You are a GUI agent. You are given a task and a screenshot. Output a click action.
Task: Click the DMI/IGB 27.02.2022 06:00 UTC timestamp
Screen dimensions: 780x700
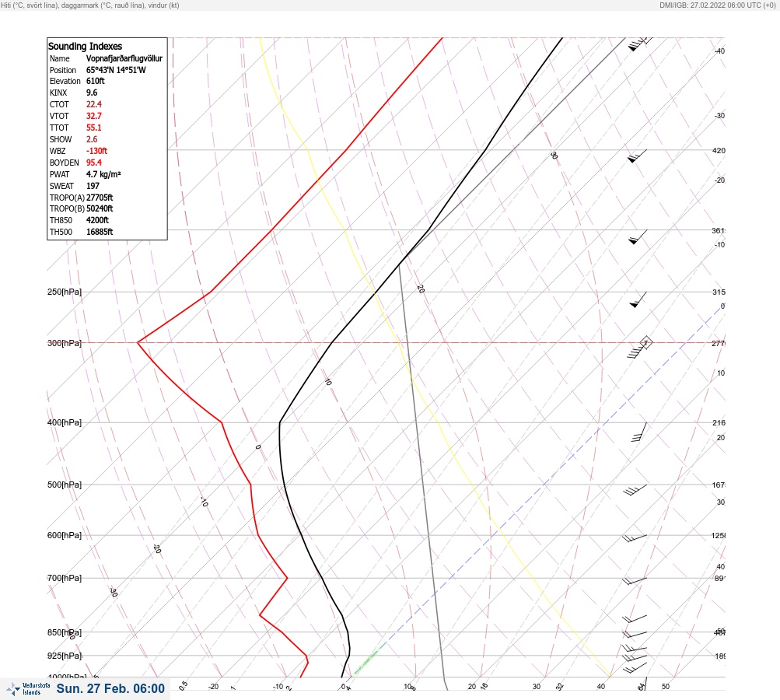718,5
